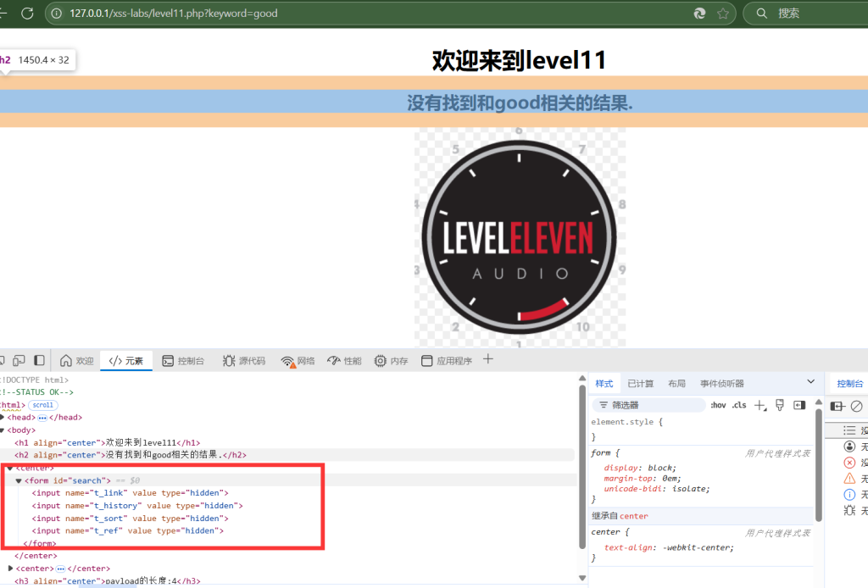The image size is (868, 588).
Task: Expand the ellipsis inside the head tag
Action: coord(42,418)
